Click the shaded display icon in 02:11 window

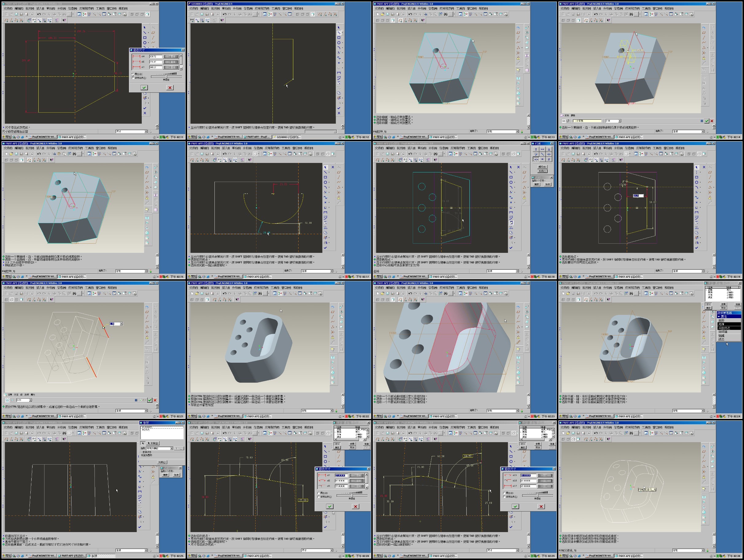click(147, 14)
